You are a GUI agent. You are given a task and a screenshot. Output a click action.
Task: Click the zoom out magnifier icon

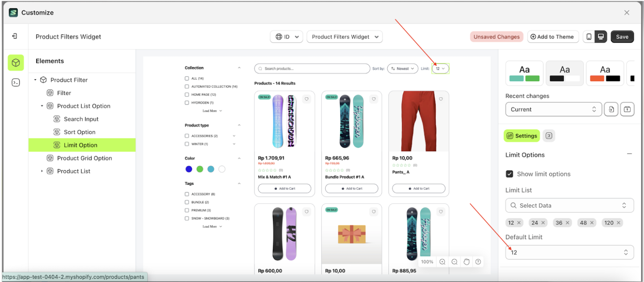pos(454,262)
